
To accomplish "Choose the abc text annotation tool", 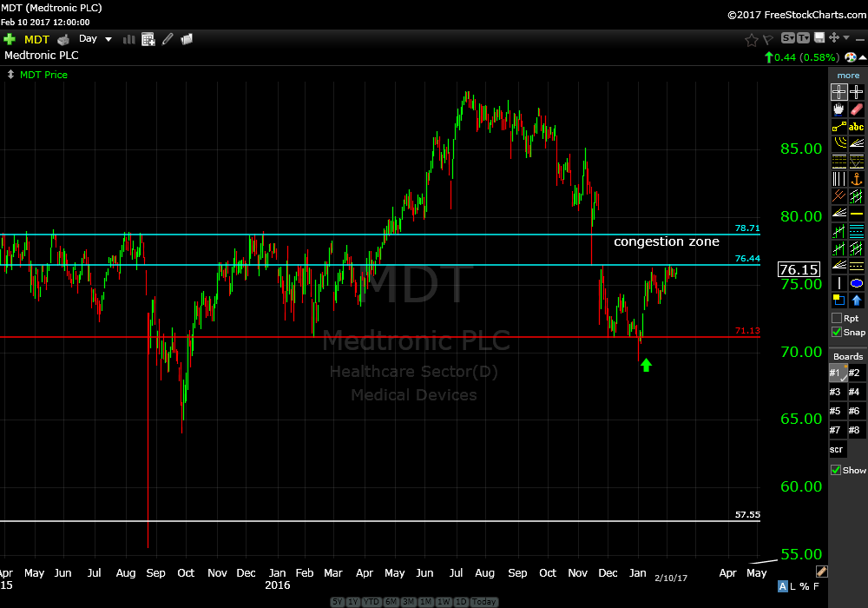I will coord(857,127).
